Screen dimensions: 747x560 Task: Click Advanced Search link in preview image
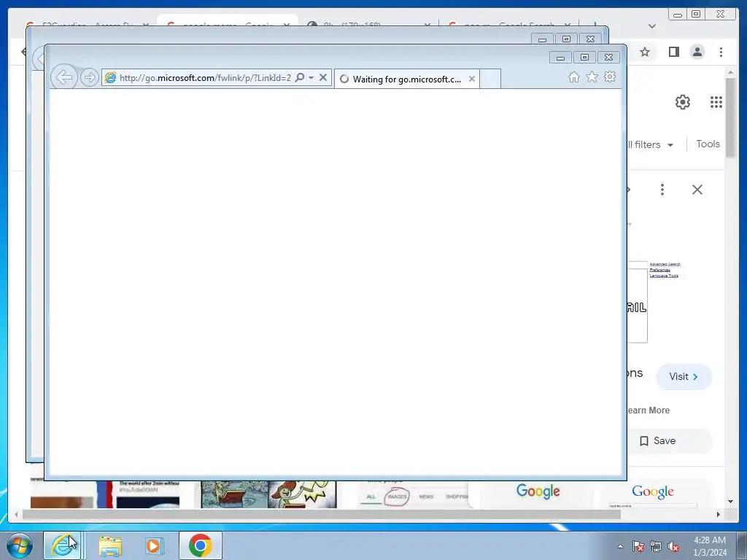click(665, 264)
